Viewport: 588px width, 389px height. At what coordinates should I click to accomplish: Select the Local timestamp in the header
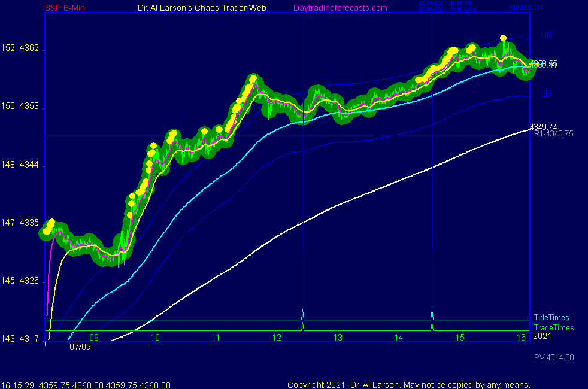pyautogui.click(x=448, y=10)
